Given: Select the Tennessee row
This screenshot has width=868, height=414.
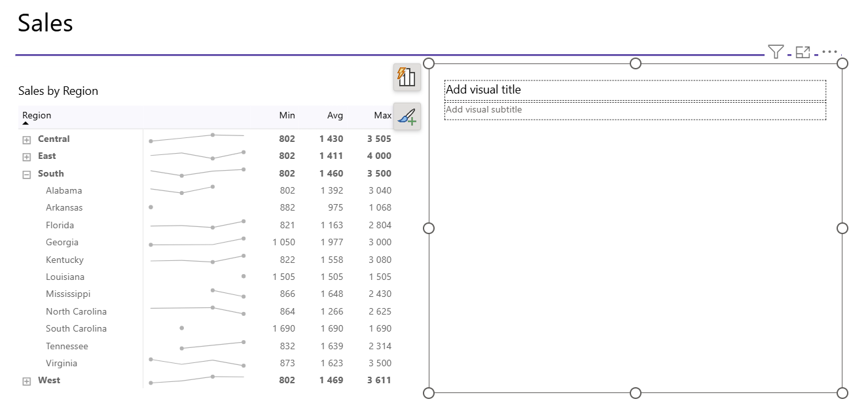Looking at the screenshot, I should coord(206,346).
